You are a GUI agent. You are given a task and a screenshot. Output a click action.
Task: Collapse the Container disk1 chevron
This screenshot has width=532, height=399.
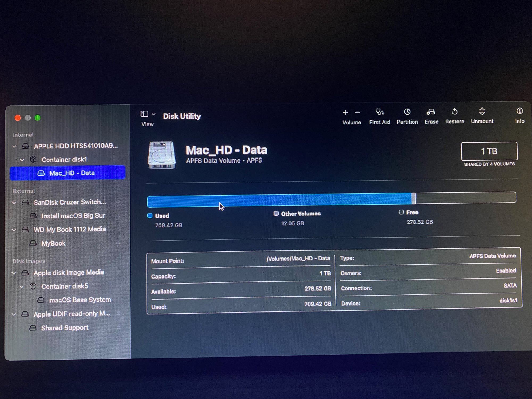tap(22, 160)
